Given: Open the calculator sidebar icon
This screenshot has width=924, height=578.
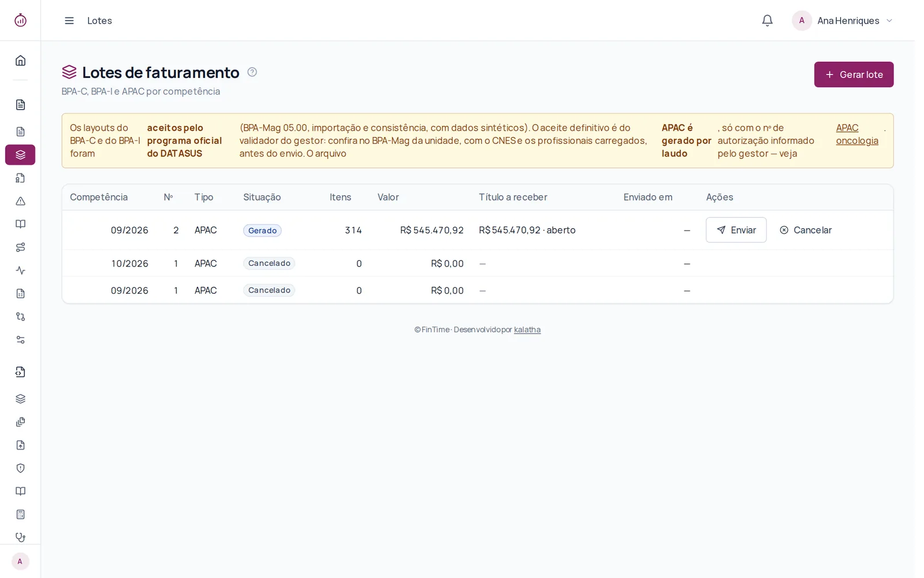Looking at the screenshot, I should pyautogui.click(x=20, y=514).
